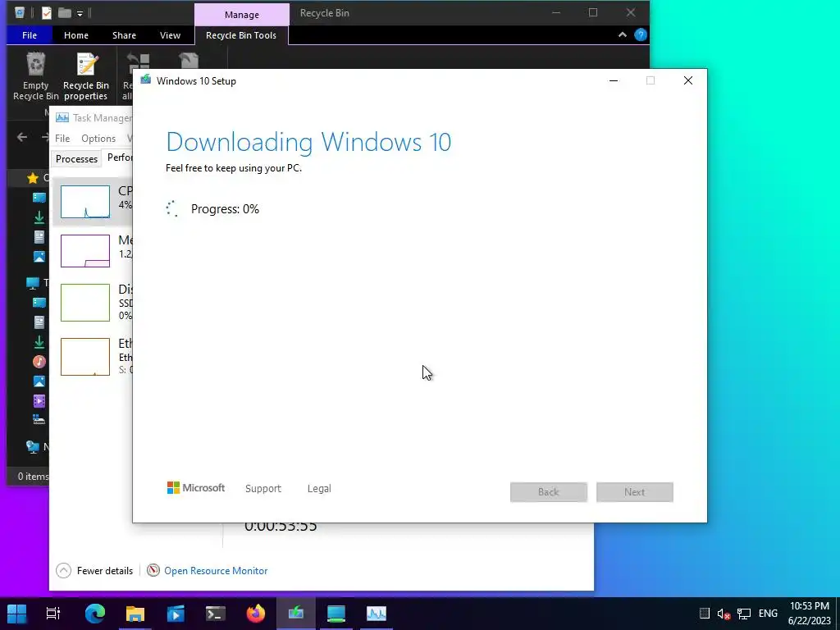Switch to Task Manager Processes tab

pyautogui.click(x=76, y=158)
